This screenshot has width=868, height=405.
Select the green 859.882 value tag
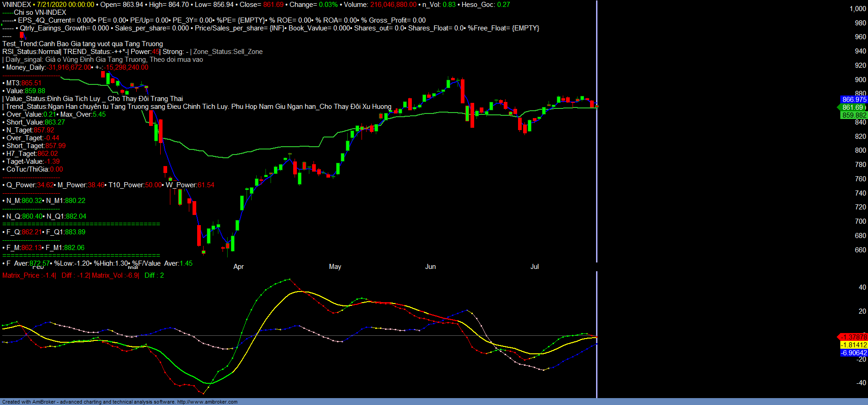(x=854, y=115)
